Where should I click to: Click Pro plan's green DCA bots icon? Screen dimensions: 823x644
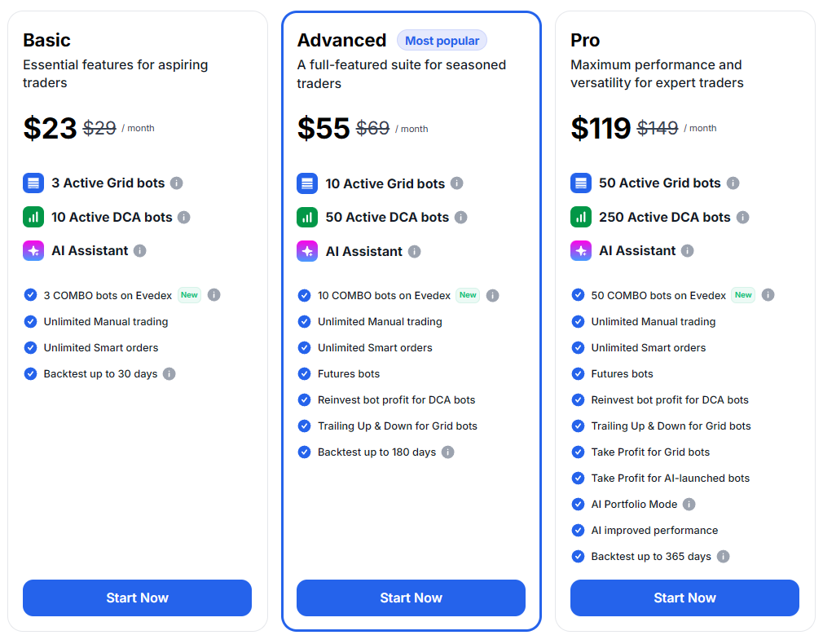coord(581,218)
